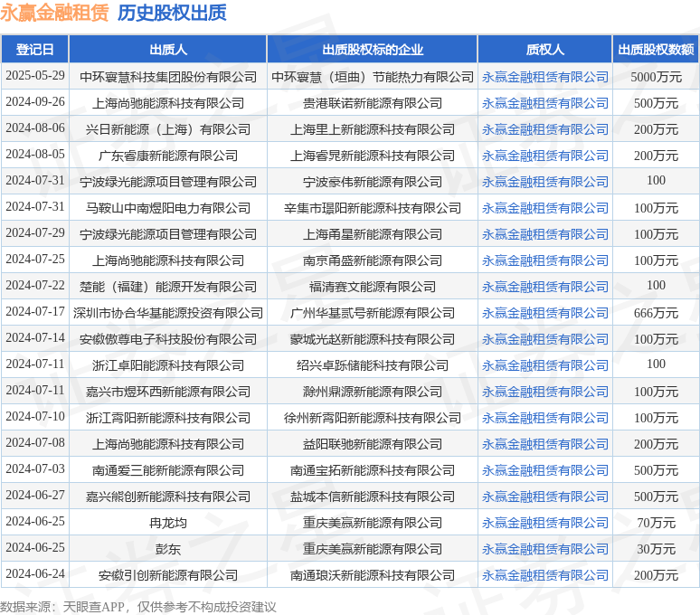Select cell 宁波豪伟新能源有限公司

(x=373, y=182)
